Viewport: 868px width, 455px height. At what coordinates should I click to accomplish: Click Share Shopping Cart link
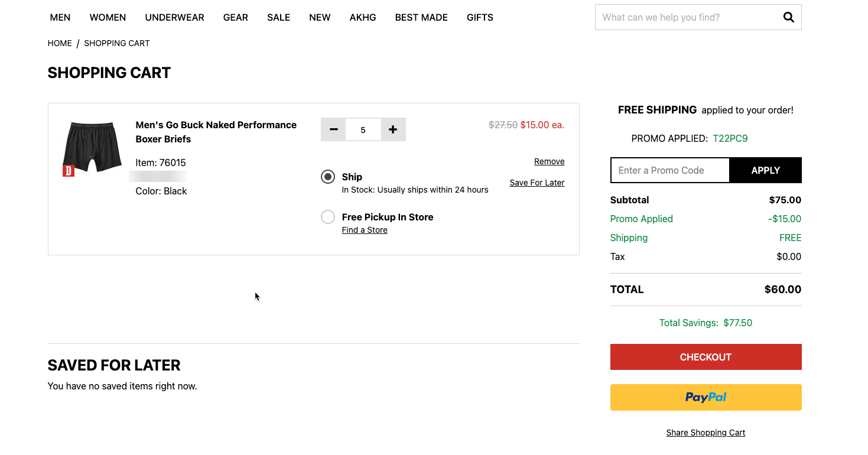point(706,433)
